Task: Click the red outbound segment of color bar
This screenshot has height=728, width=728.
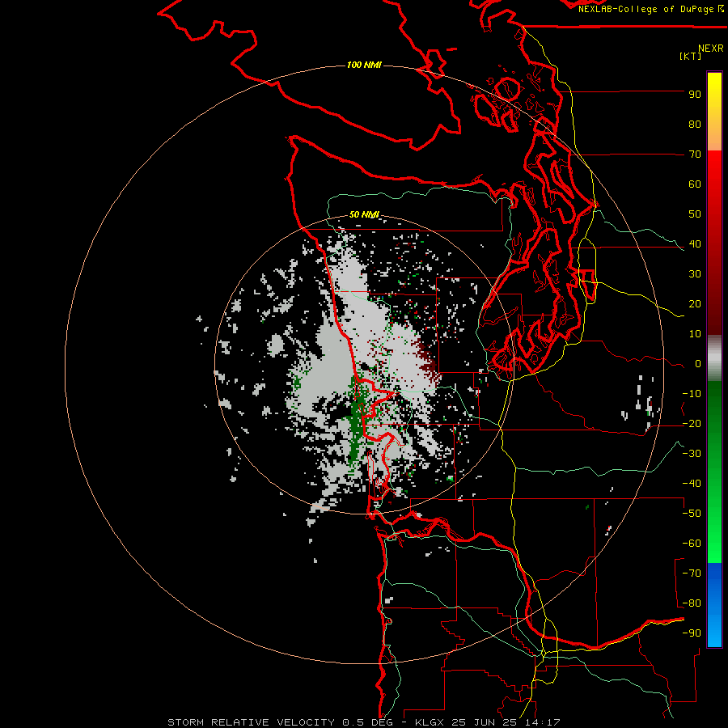Action: [x=714, y=243]
